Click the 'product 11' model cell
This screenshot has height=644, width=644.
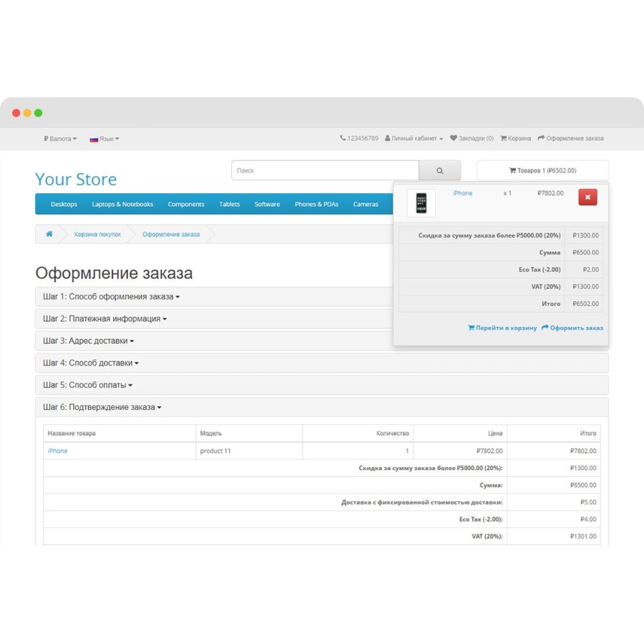(249, 451)
